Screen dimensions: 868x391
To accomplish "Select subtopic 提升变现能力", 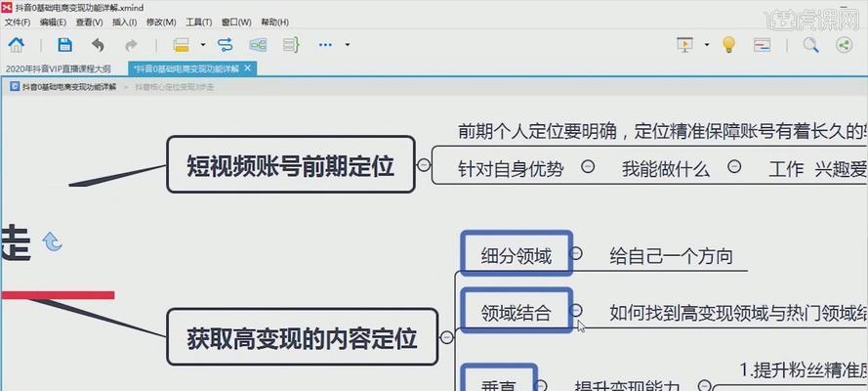I will [x=627, y=387].
